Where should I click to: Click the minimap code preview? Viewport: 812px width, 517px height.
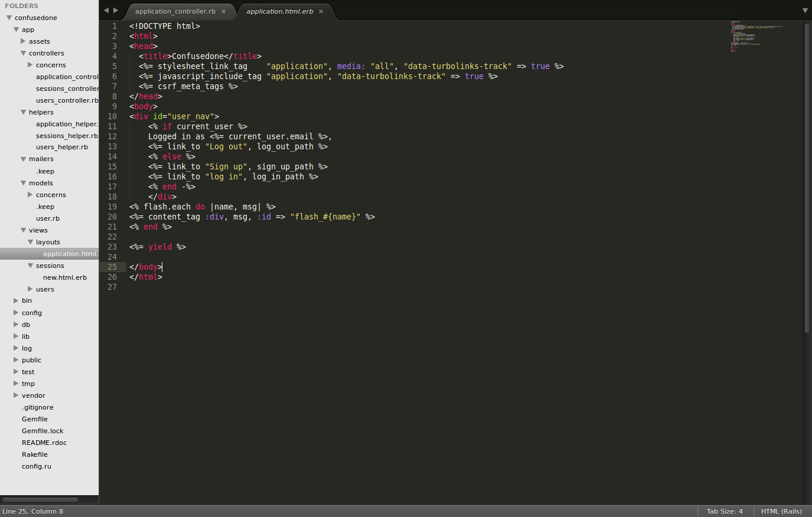coord(756,37)
